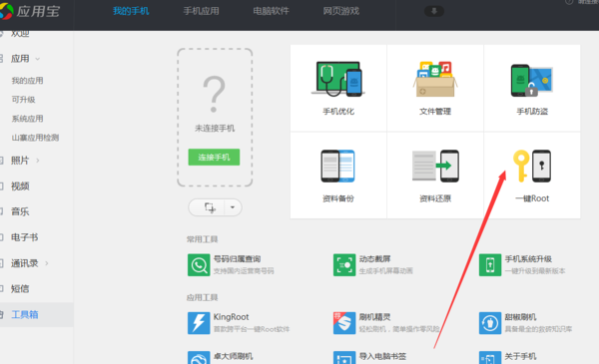The width and height of the screenshot is (599, 364).
Task: Select 我的应用 in sidebar
Action: [x=27, y=81]
